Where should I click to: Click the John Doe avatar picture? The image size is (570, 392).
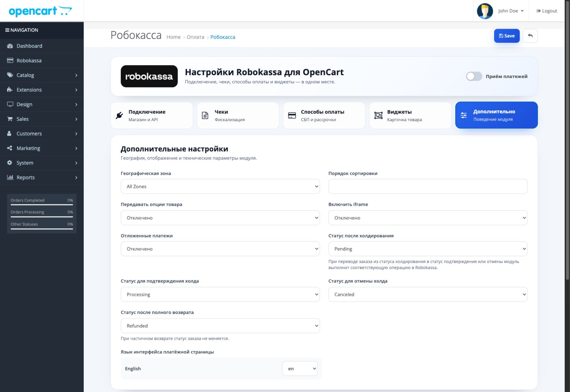[x=485, y=11]
